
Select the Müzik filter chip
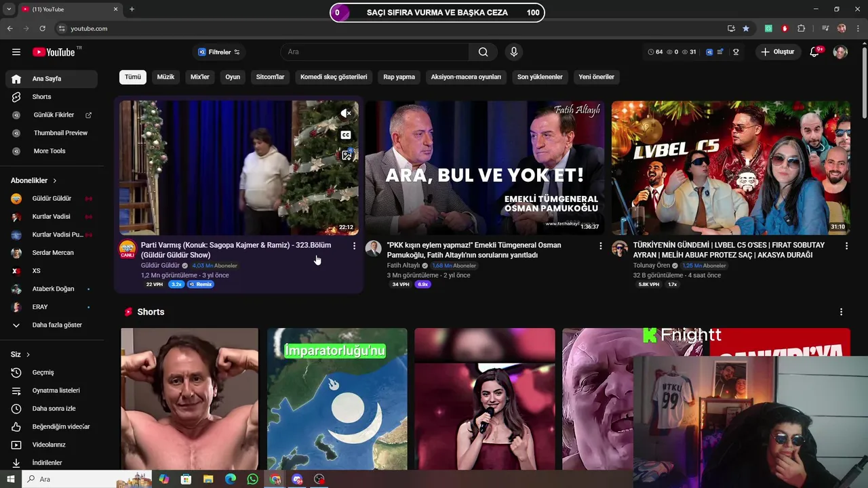(x=165, y=77)
